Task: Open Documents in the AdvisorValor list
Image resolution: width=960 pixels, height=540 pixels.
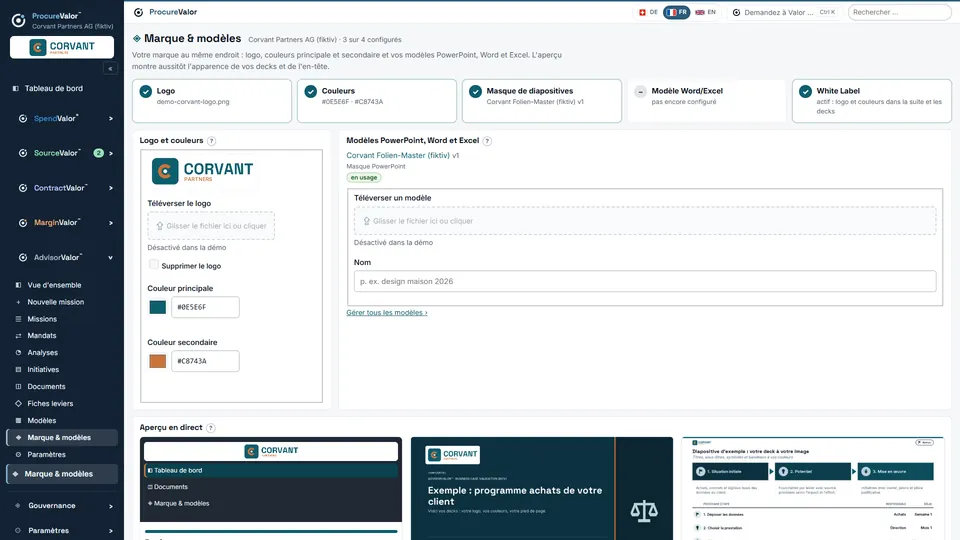Action: pos(46,387)
